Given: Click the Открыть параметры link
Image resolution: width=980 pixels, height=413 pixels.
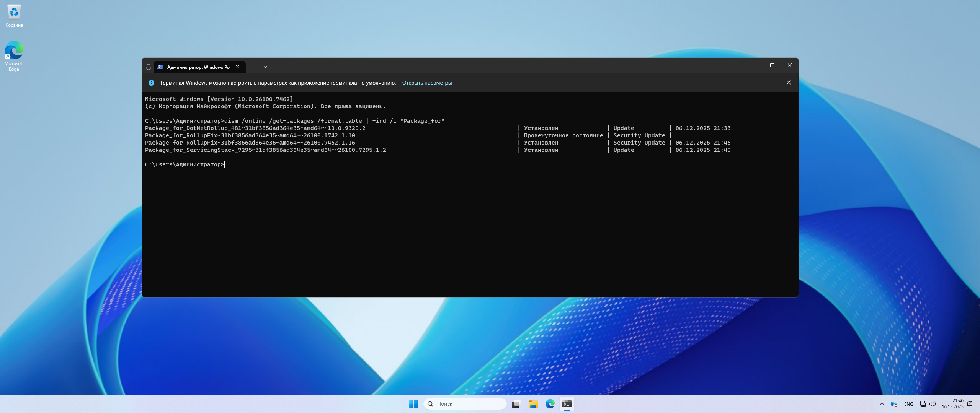Looking at the screenshot, I should tap(427, 83).
